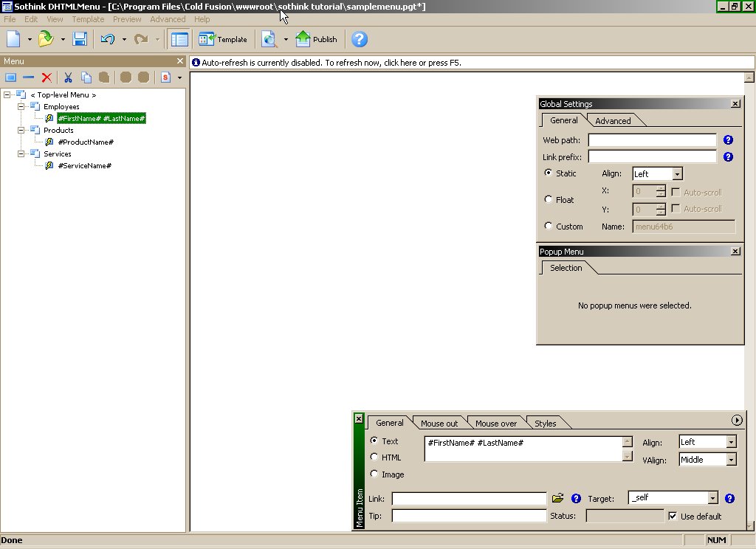This screenshot has width=756, height=549.
Task: Select the #ServiceName# tree item
Action: [84, 165]
